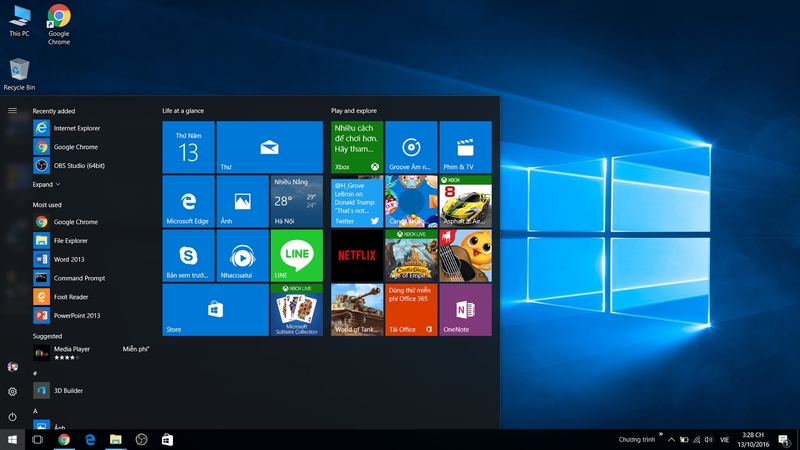The image size is (800, 450).
Task: Open Edge from the taskbar
Action: pyautogui.click(x=90, y=439)
